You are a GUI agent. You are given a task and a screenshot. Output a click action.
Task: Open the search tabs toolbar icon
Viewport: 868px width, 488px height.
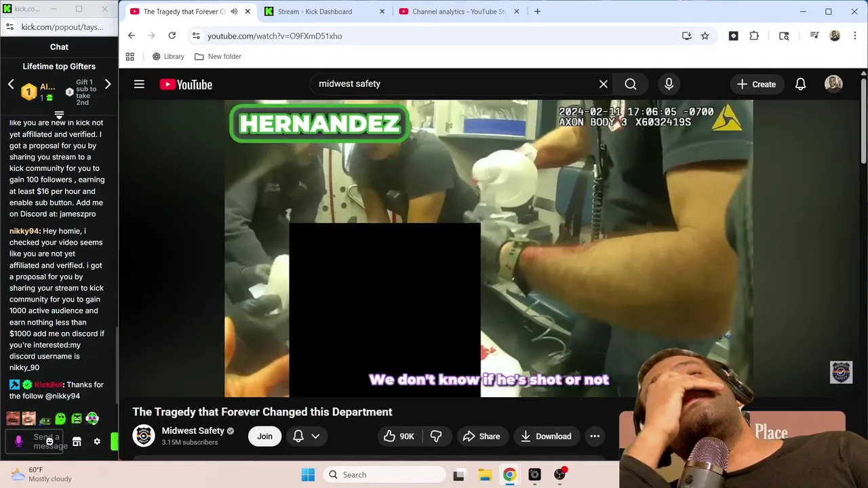click(x=784, y=36)
